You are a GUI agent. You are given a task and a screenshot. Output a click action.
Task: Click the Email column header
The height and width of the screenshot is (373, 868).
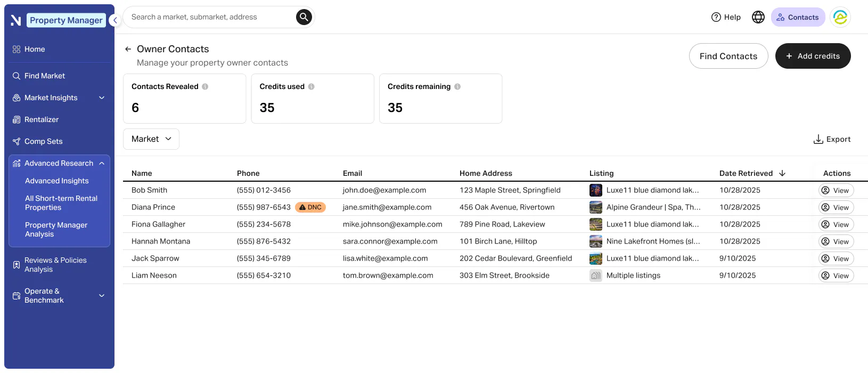tap(353, 173)
